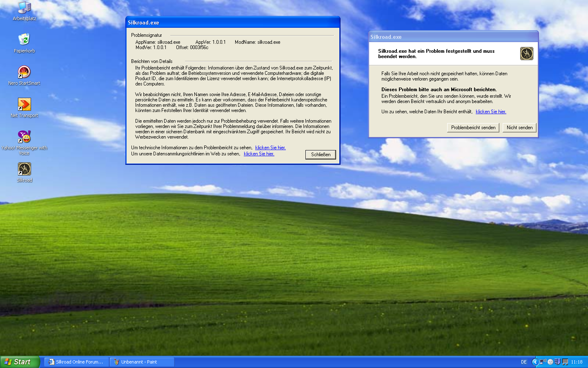588x368 pixels.
Task: Open link to view technical information
Action: (x=270, y=148)
